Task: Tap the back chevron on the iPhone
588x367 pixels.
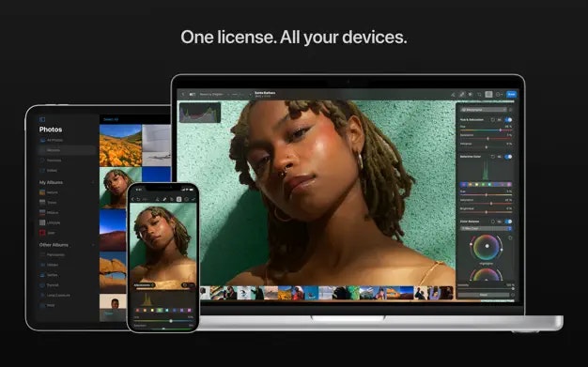Action: click(x=132, y=199)
